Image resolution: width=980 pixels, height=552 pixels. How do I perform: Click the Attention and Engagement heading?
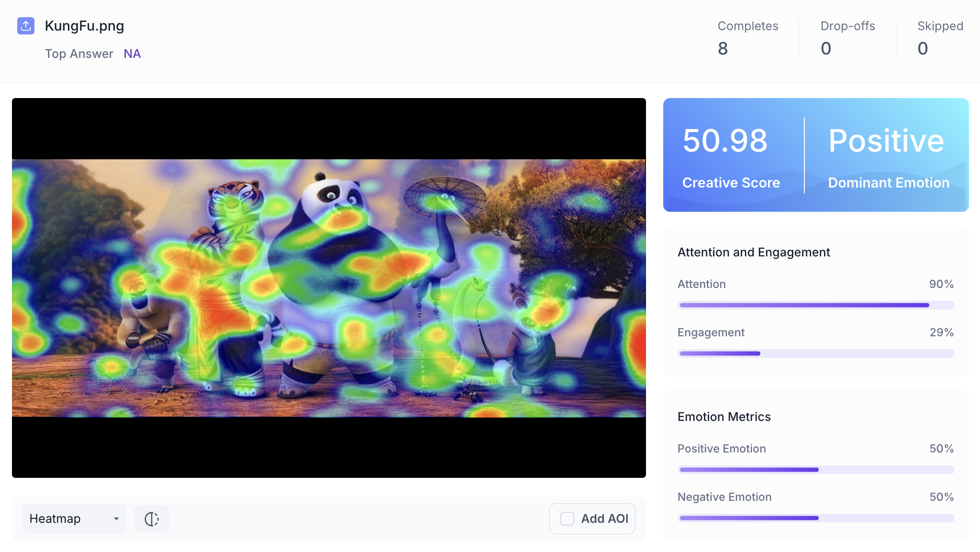pos(754,252)
